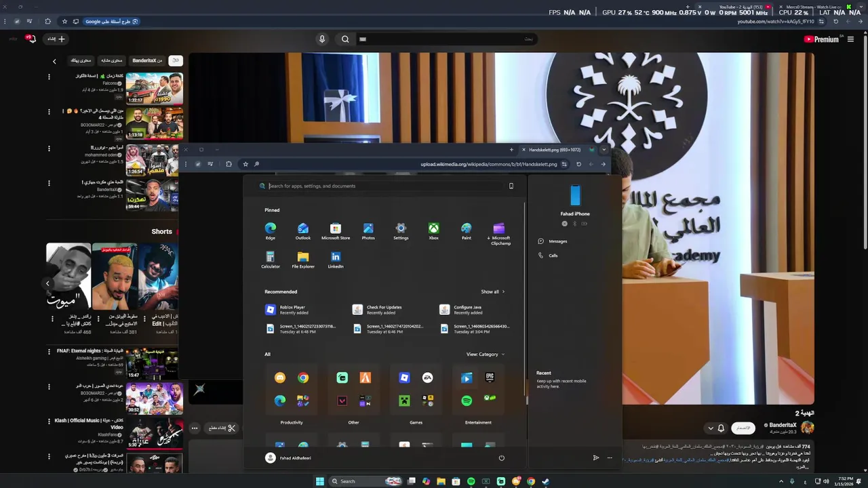Click the Ask Google button in toolbar
This screenshot has height=488, width=868.
click(x=111, y=22)
